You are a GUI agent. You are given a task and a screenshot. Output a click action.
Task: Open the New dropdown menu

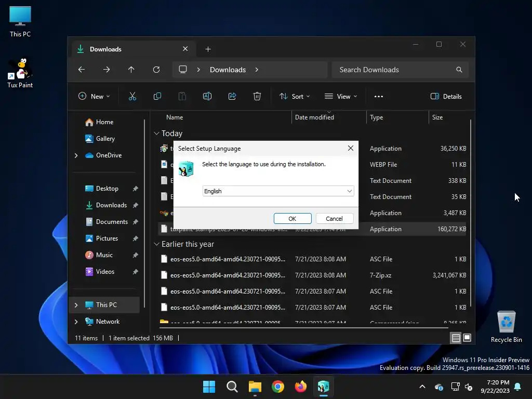(x=94, y=96)
